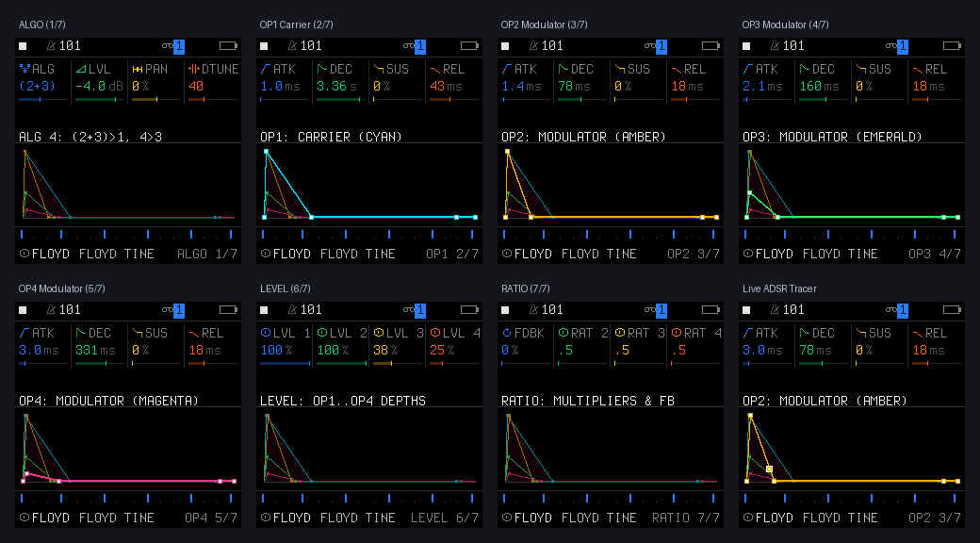980x543 pixels.
Task: Select the ALG algorithm icon in ALGO panel
Action: coord(24,69)
